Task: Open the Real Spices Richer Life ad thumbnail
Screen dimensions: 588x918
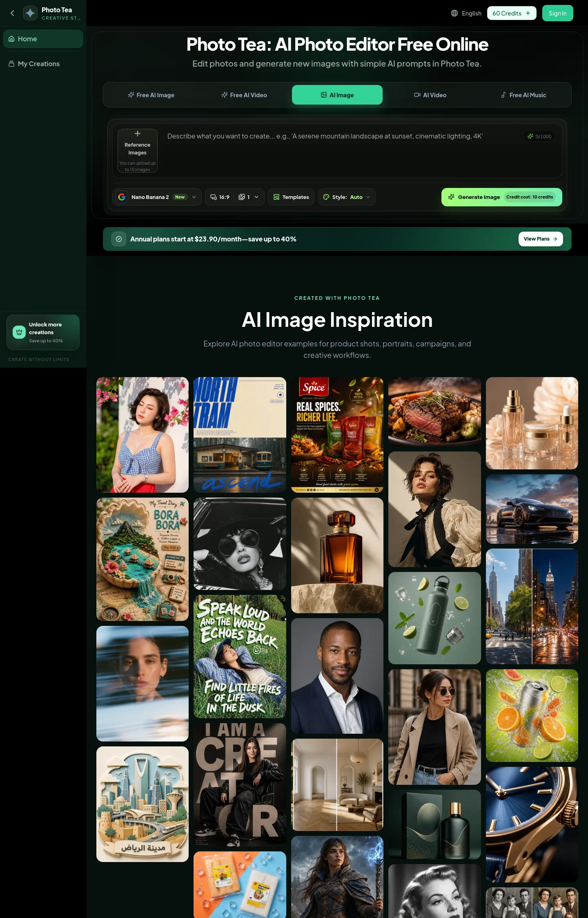Action: pos(337,435)
